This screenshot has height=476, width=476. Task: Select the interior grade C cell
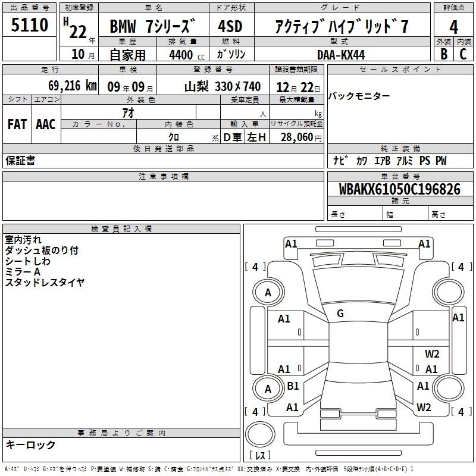click(464, 54)
